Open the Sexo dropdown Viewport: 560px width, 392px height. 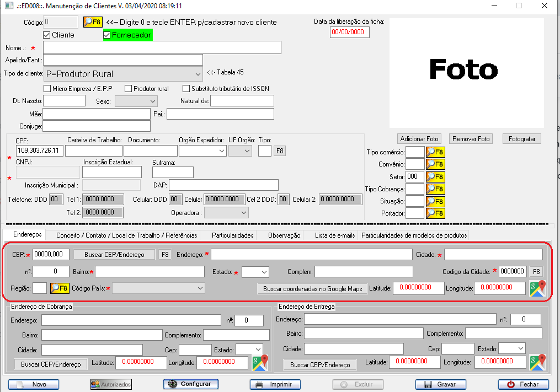pos(152,101)
